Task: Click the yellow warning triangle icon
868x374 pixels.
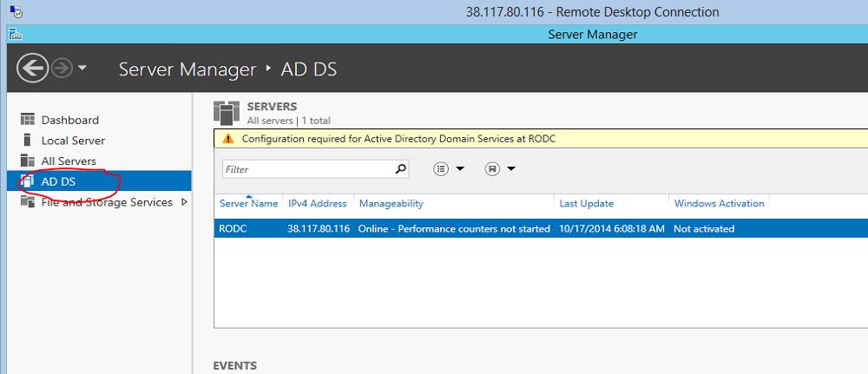Action: [x=228, y=139]
